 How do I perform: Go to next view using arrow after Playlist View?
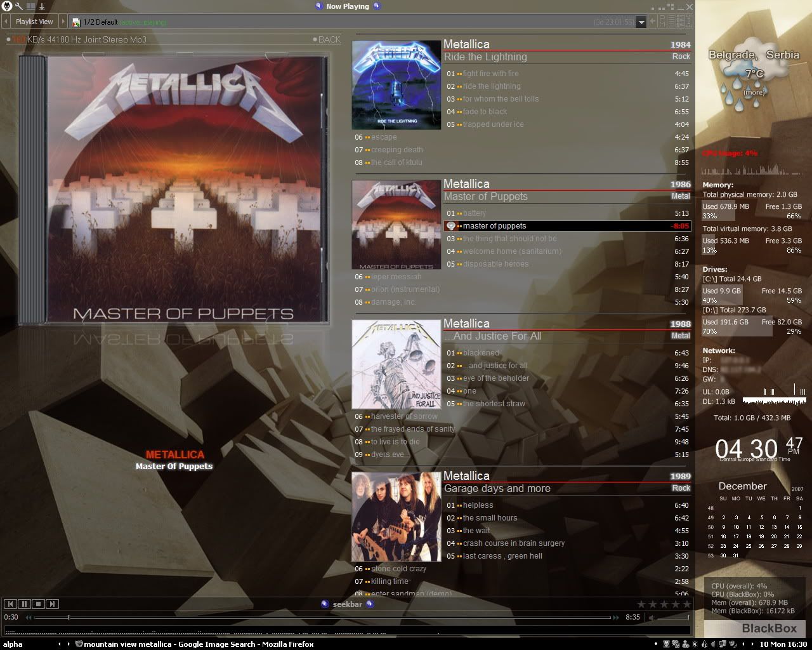63,22
